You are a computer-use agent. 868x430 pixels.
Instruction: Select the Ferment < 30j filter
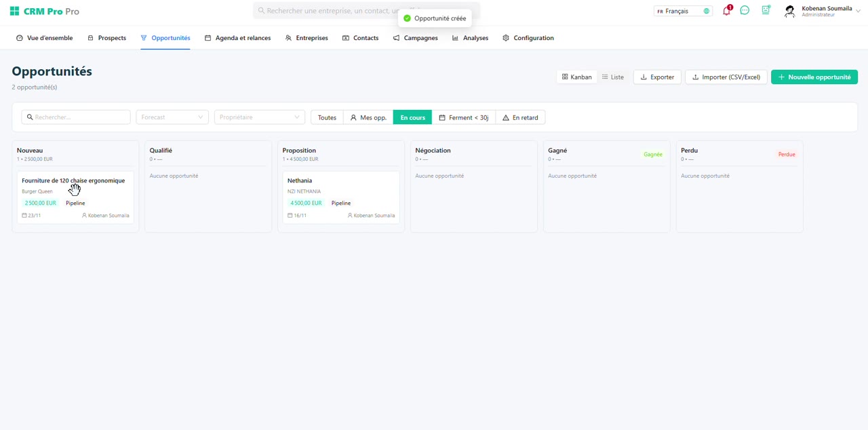[464, 117]
